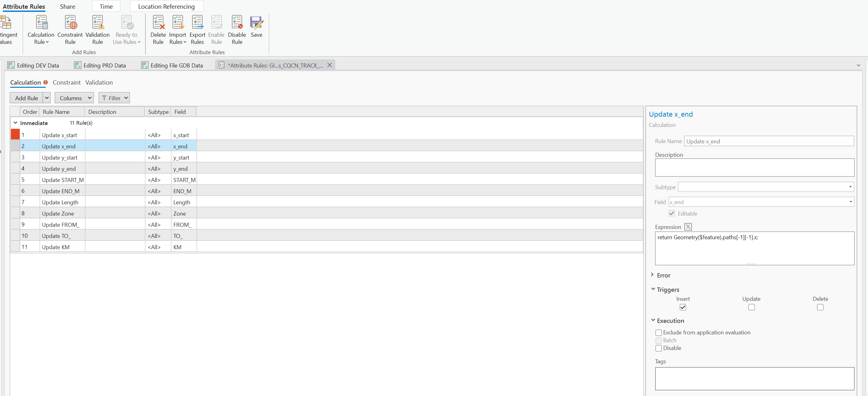
Task: Click the Disable Rule ribbon icon
Action: pos(237,23)
